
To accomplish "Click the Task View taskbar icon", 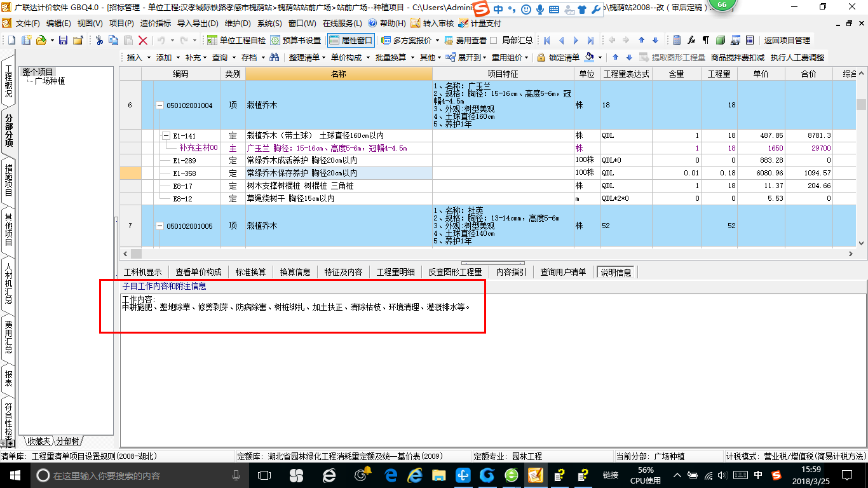I will 264,475.
